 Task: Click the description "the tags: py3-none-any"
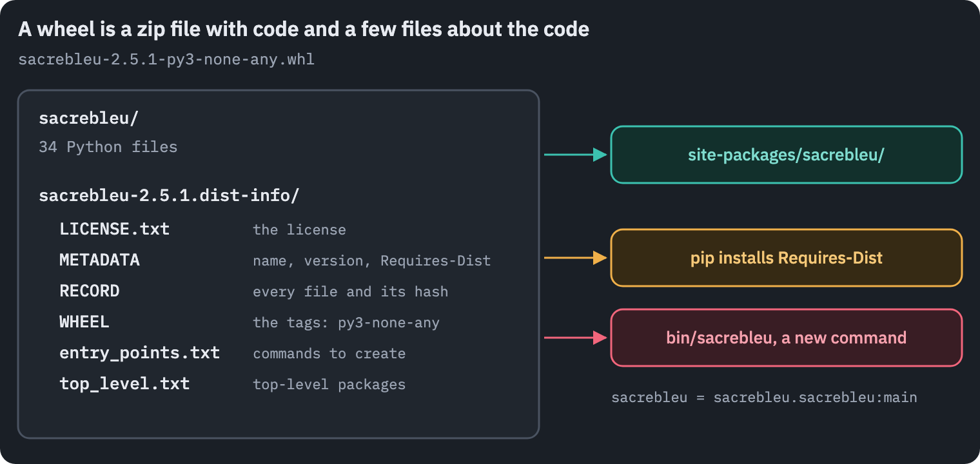pyautogui.click(x=346, y=323)
